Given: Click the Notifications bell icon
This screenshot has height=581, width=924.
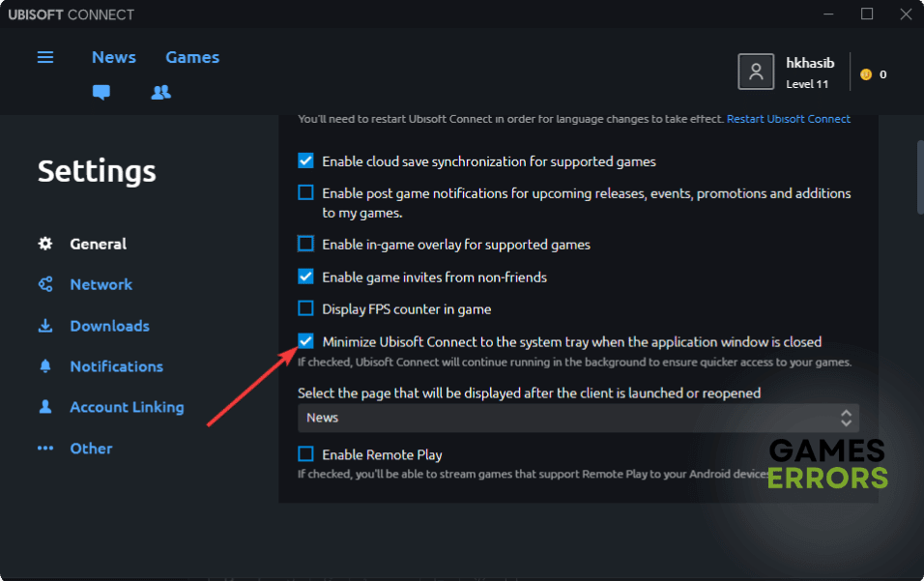Looking at the screenshot, I should pos(45,366).
